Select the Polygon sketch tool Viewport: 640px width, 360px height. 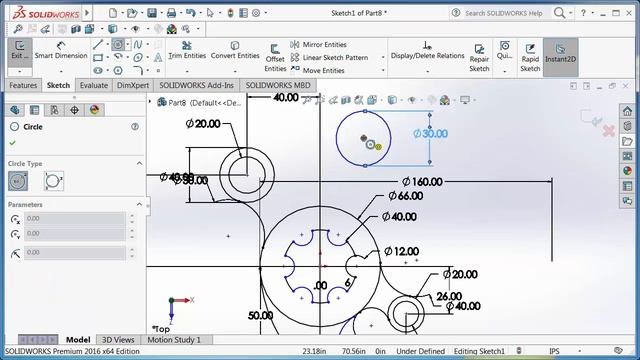click(x=118, y=71)
